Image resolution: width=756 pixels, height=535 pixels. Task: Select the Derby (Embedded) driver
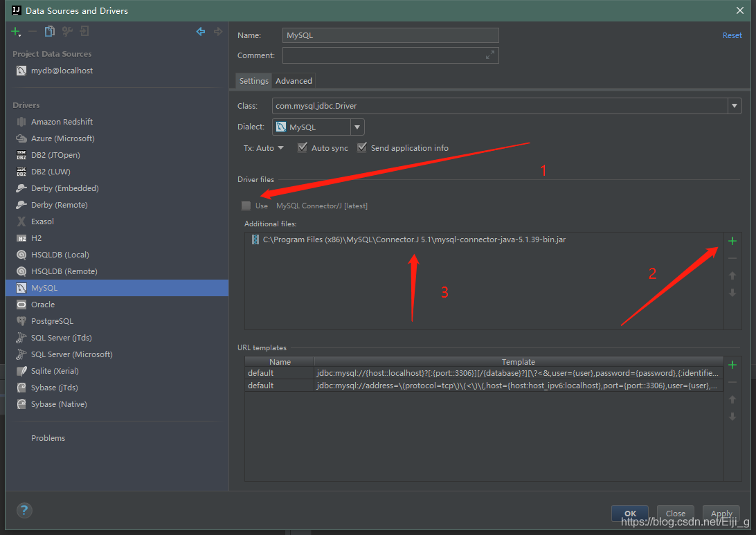coord(117,188)
